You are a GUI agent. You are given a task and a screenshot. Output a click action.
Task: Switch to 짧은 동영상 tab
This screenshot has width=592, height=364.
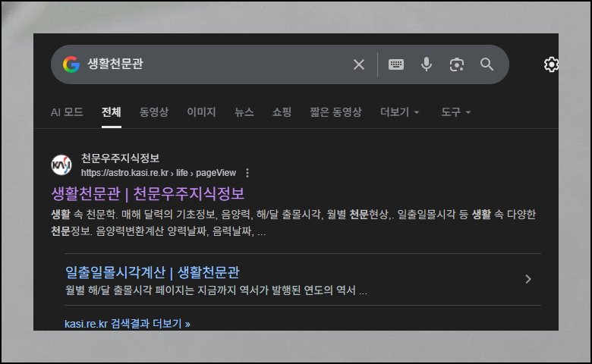tap(335, 112)
